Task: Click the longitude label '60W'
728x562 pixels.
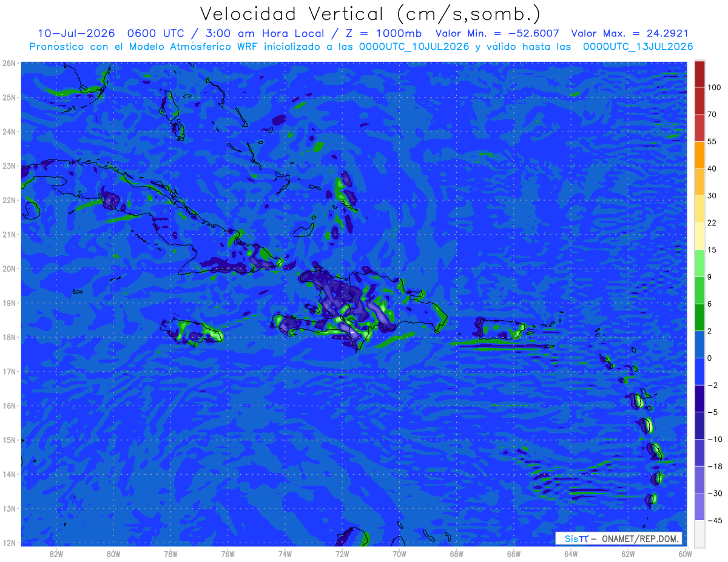Action: (685, 554)
